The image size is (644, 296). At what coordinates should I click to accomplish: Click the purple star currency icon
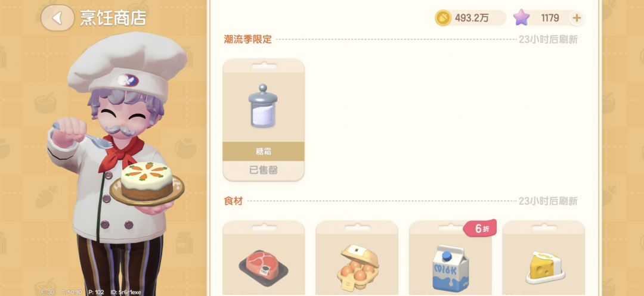click(x=521, y=18)
